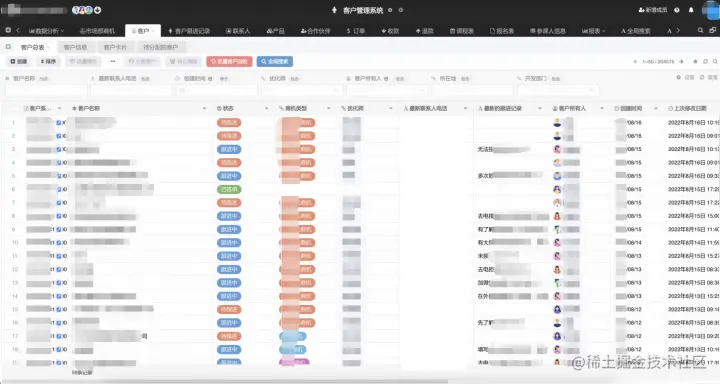Open the 状态 column header dropdown arrow
Image resolution: width=720 pixels, height=384 pixels.
(x=266, y=108)
